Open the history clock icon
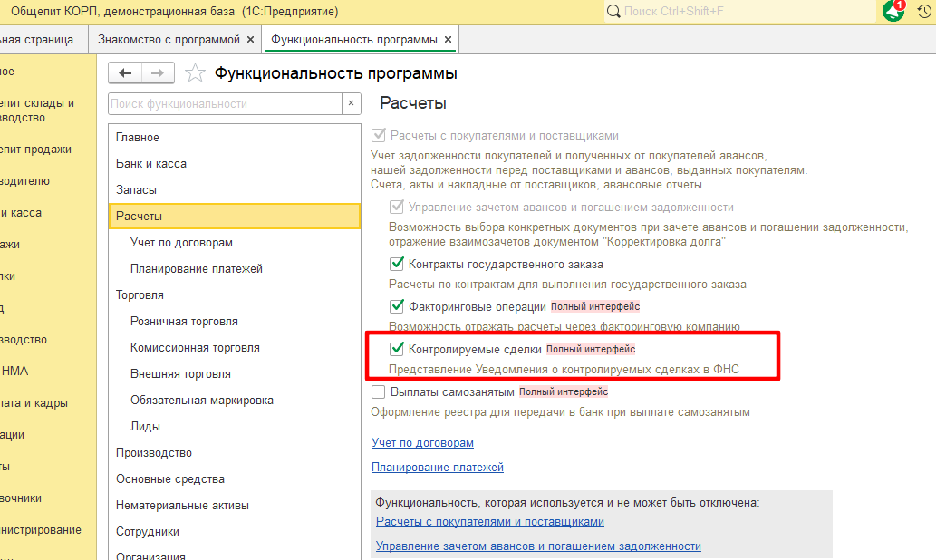Image resolution: width=936 pixels, height=560 pixels. [923, 11]
